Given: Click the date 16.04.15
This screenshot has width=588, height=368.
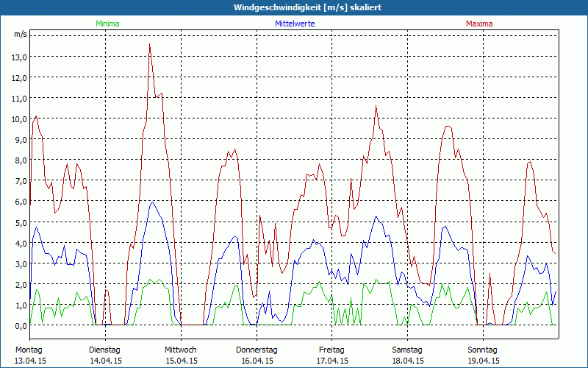Looking at the screenshot, I should click(x=257, y=361).
